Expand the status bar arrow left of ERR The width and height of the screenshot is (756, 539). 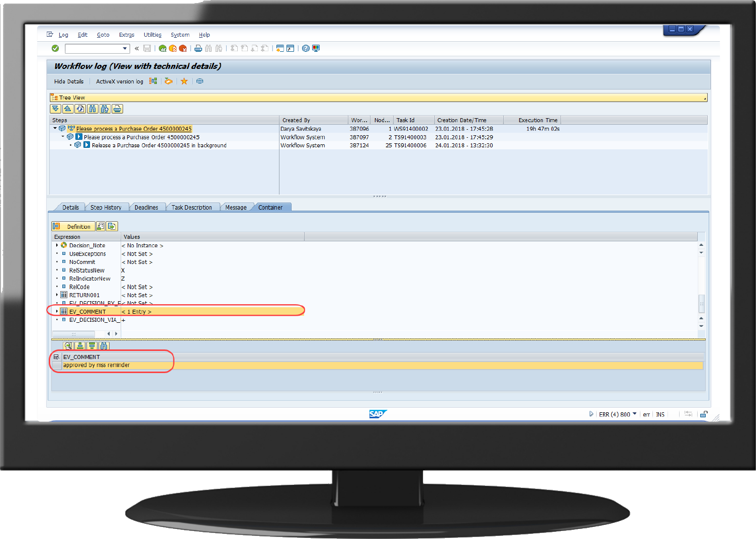(x=591, y=414)
